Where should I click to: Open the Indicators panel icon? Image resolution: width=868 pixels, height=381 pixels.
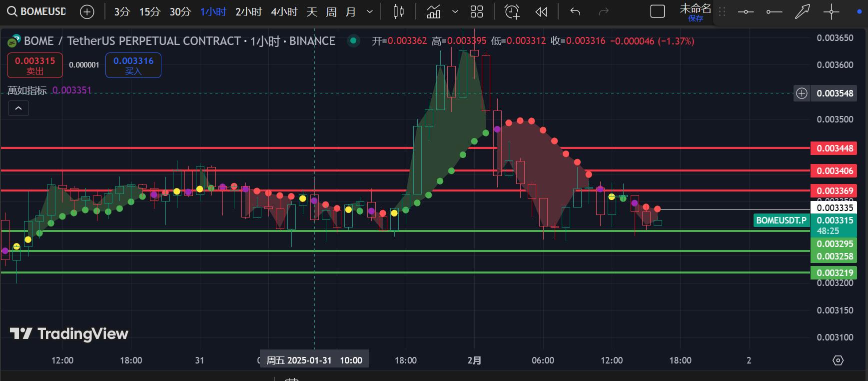click(434, 11)
